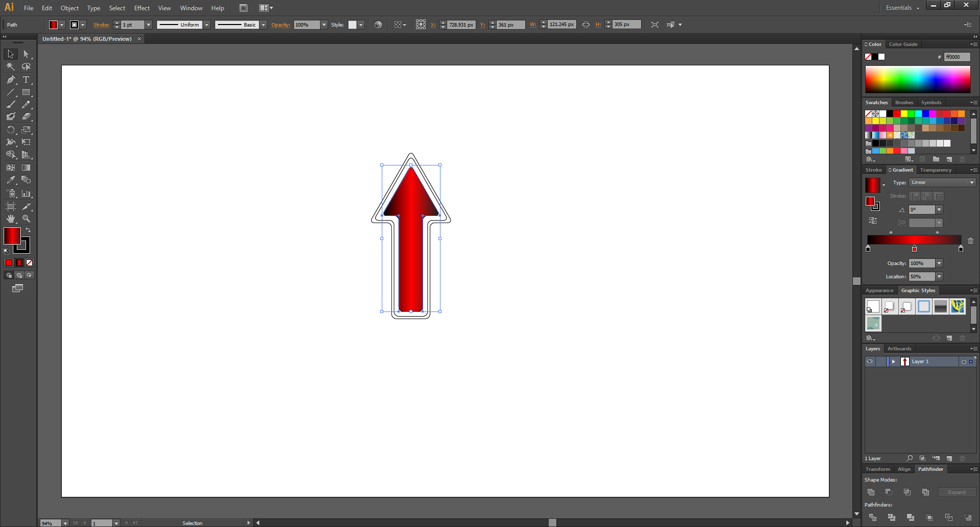Select the Hand tool

[11, 219]
